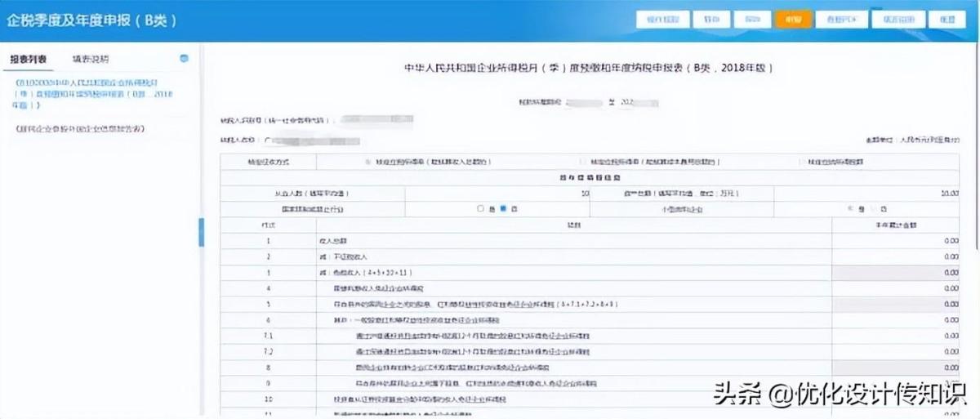Select 核定应税所得率 (能核算成本费用总额的) radio option
The width and height of the screenshot is (980, 419).
pos(581,162)
